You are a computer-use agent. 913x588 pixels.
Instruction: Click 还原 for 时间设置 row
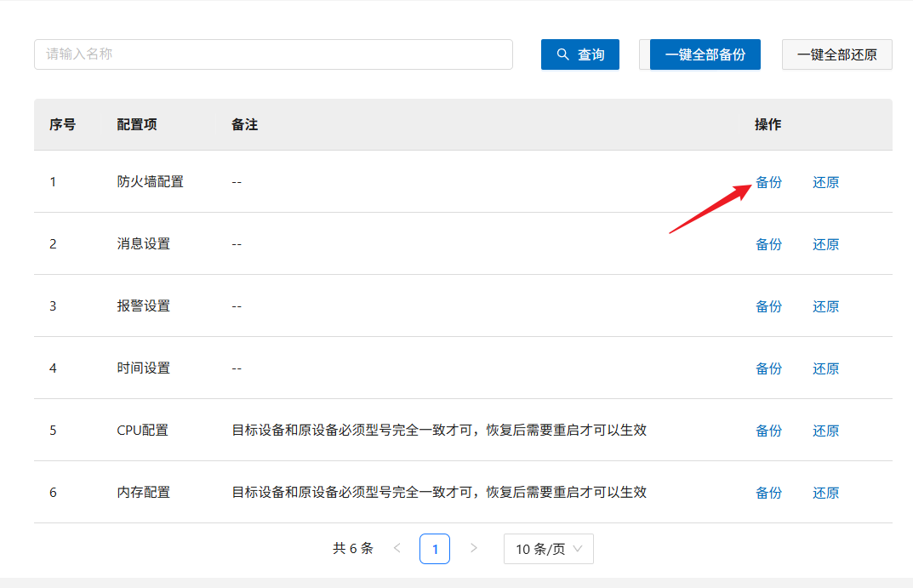coord(825,368)
